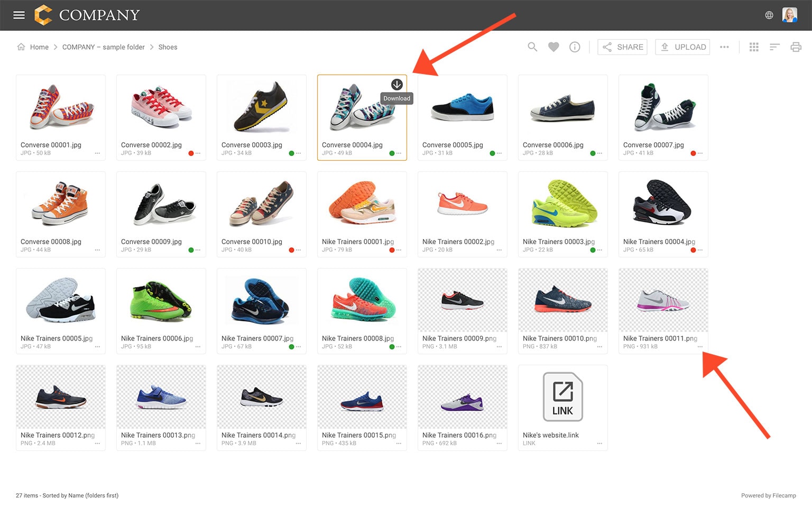Click the Powered by Filecamp link

pyautogui.click(x=768, y=495)
